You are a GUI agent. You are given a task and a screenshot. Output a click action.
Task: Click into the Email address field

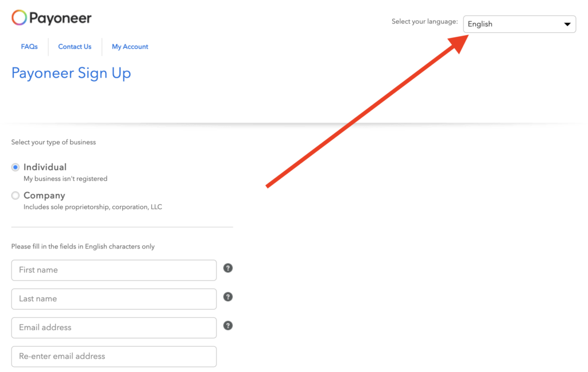[x=114, y=328]
